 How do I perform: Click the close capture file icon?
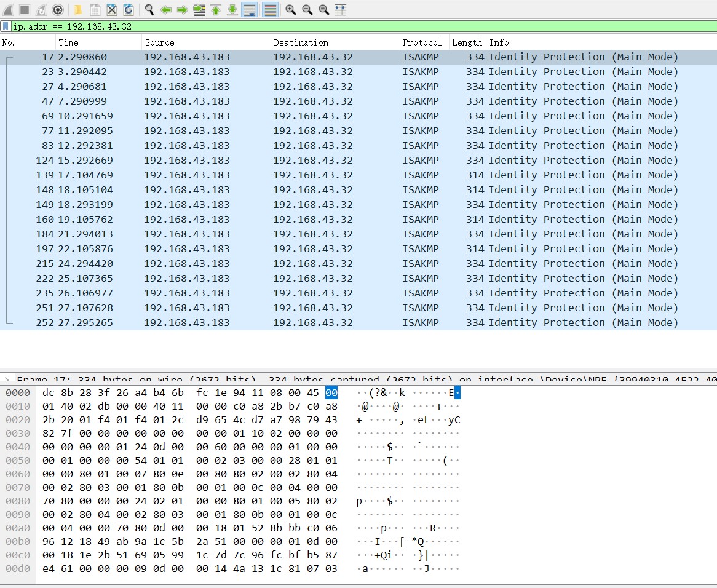pos(111,10)
